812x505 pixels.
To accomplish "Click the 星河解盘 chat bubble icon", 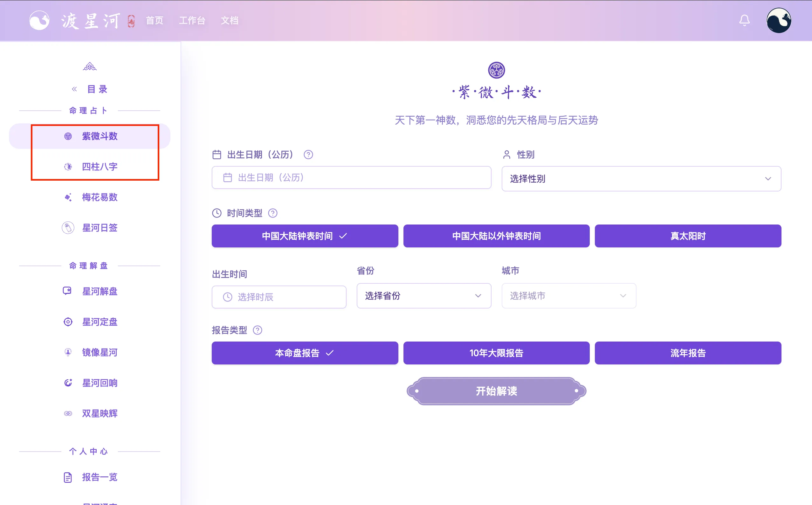I will tap(68, 291).
